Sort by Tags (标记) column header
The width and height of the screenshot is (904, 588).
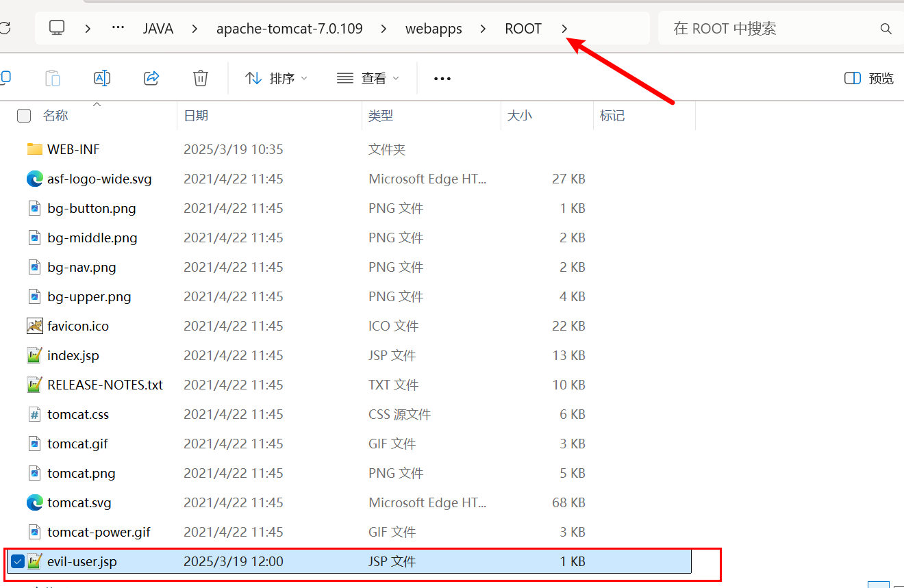612,116
